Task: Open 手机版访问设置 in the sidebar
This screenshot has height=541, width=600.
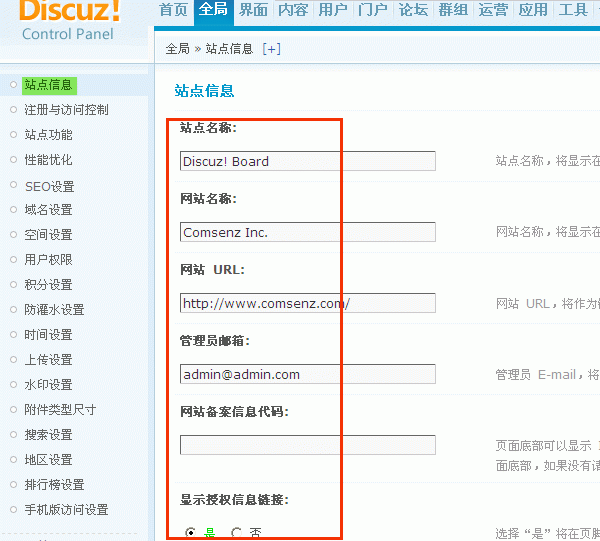Action: (66, 510)
